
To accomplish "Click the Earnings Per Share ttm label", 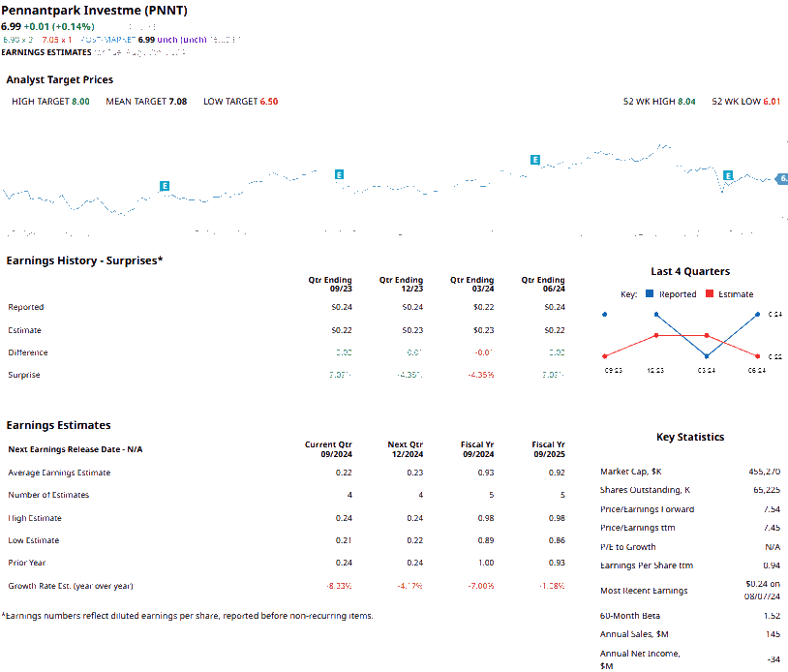I will click(647, 565).
